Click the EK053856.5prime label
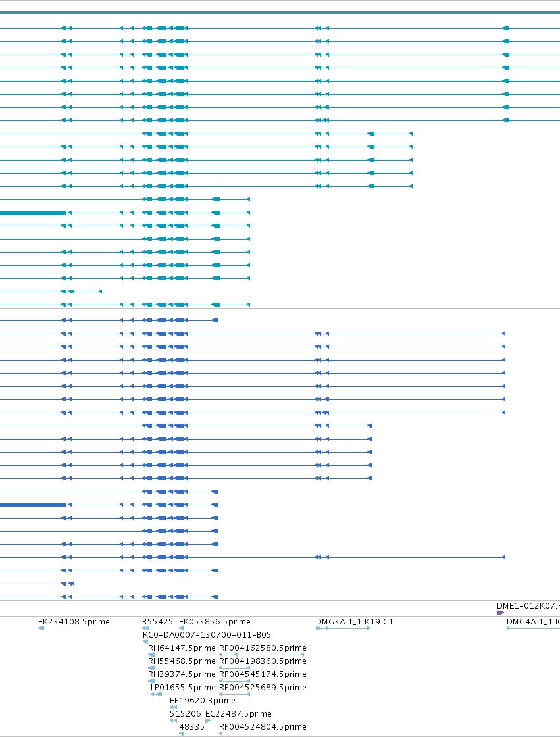Viewport: 560px width, 737px height. click(215, 621)
